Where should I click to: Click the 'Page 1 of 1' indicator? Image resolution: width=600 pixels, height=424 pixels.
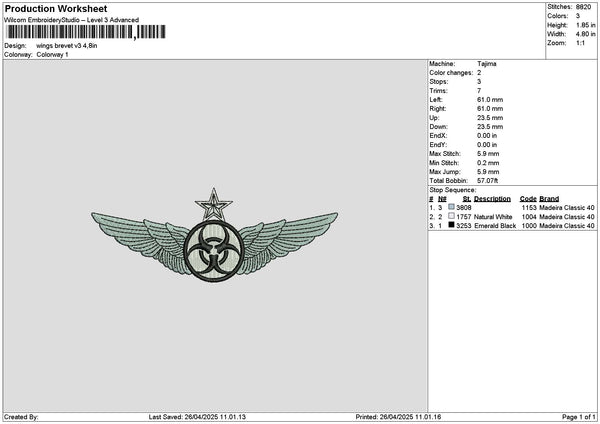click(579, 417)
